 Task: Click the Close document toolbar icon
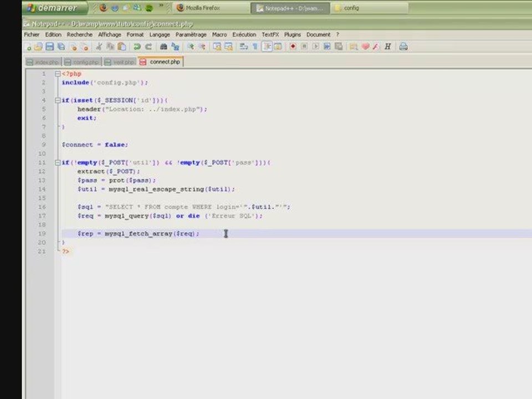(x=74, y=47)
